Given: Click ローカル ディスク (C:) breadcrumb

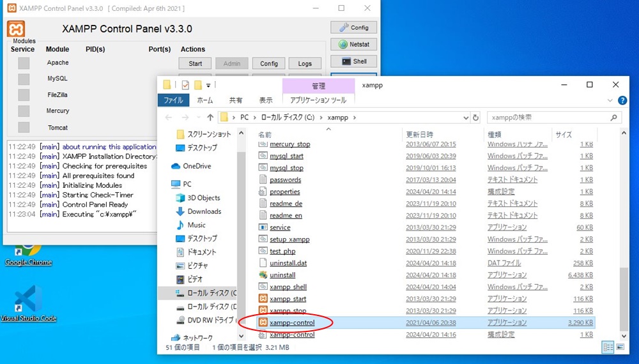Looking at the screenshot, I should (288, 118).
